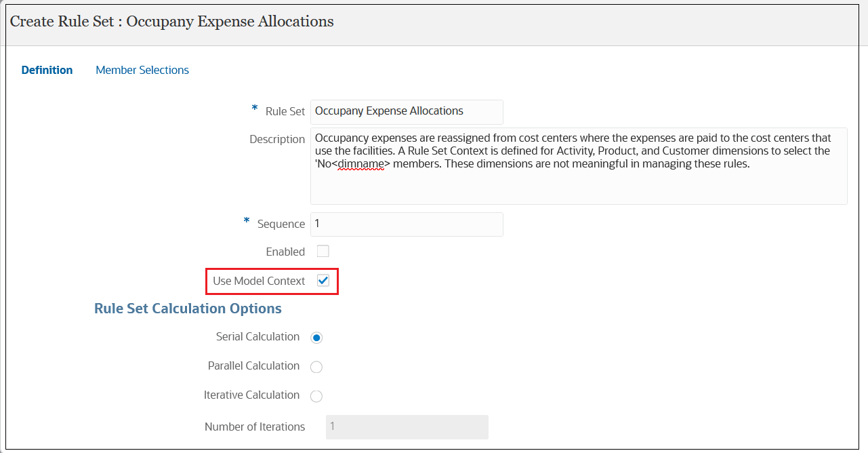This screenshot has width=868, height=453.
Task: Click the Description field label
Action: click(277, 138)
